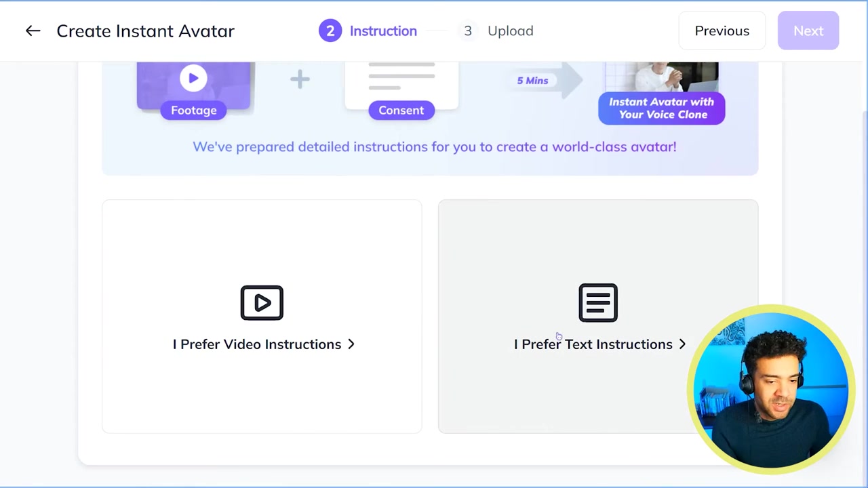Click the Instant Avatar with Your Voice Clone badge
The width and height of the screenshot is (868, 488).
[x=662, y=108]
